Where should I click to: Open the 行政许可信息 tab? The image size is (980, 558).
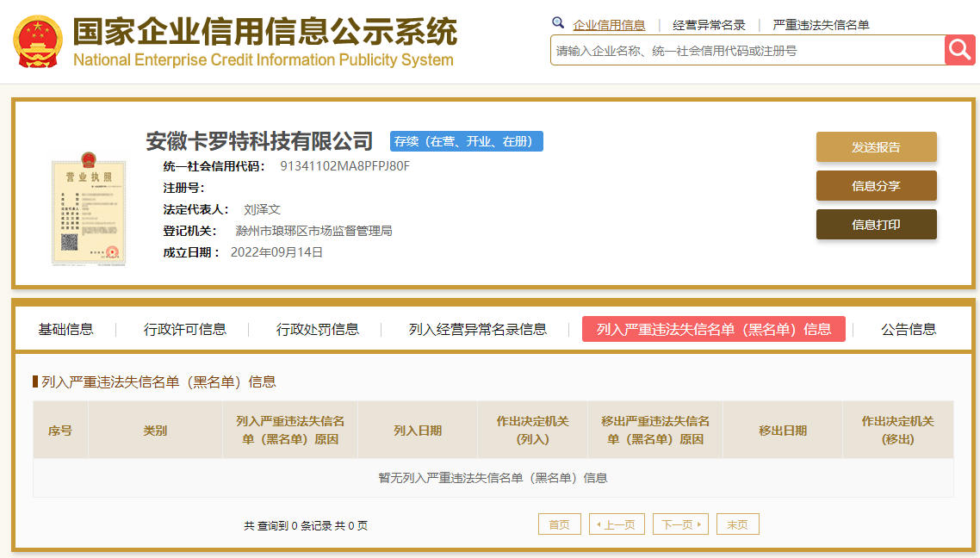tap(185, 329)
